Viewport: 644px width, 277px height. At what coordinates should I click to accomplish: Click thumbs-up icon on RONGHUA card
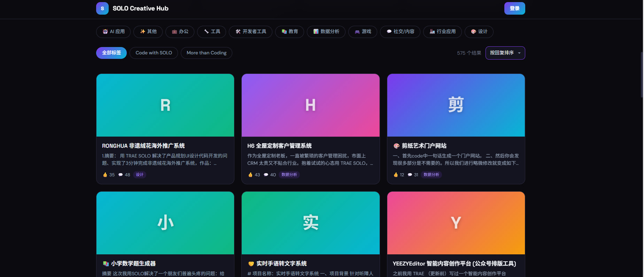105,175
